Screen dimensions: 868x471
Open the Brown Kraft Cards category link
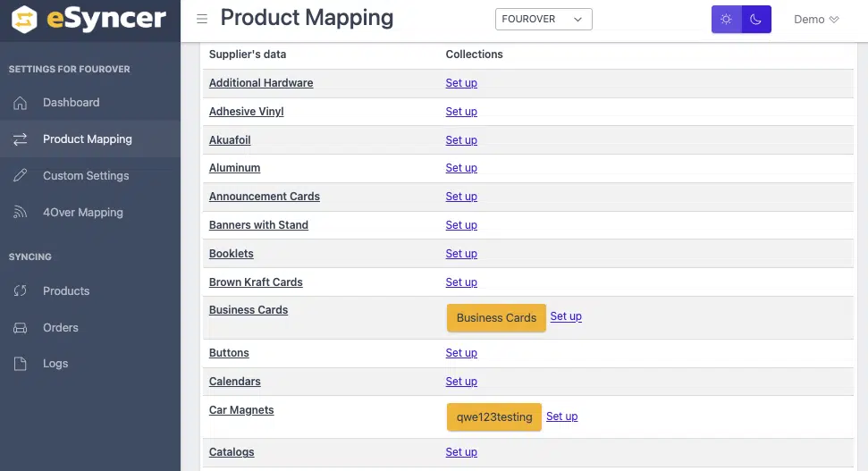pyautogui.click(x=256, y=282)
